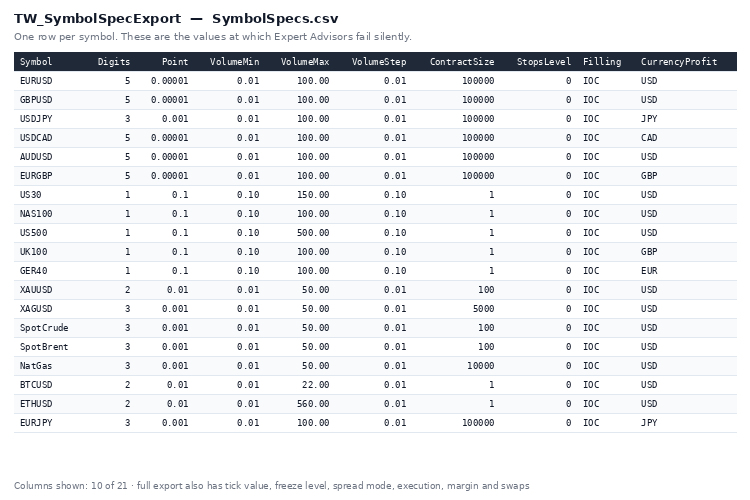Click the Point column header
The image size is (750, 500).
[x=175, y=62]
